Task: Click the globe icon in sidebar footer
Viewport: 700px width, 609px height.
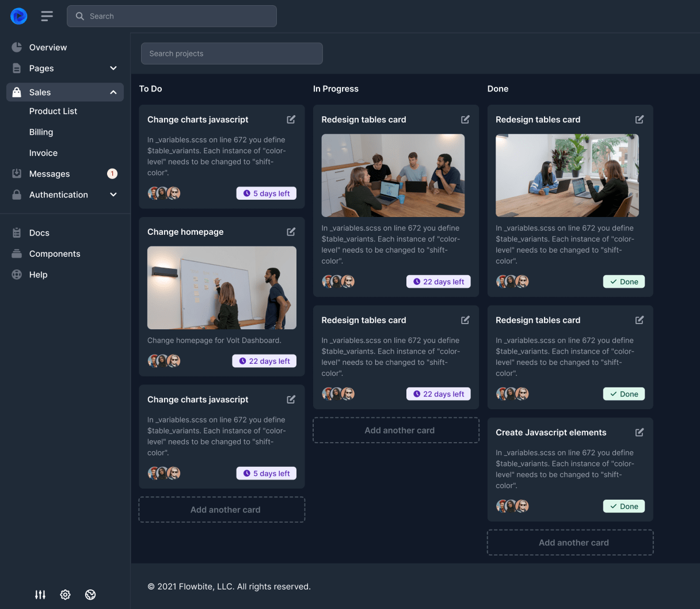Action: 90,595
